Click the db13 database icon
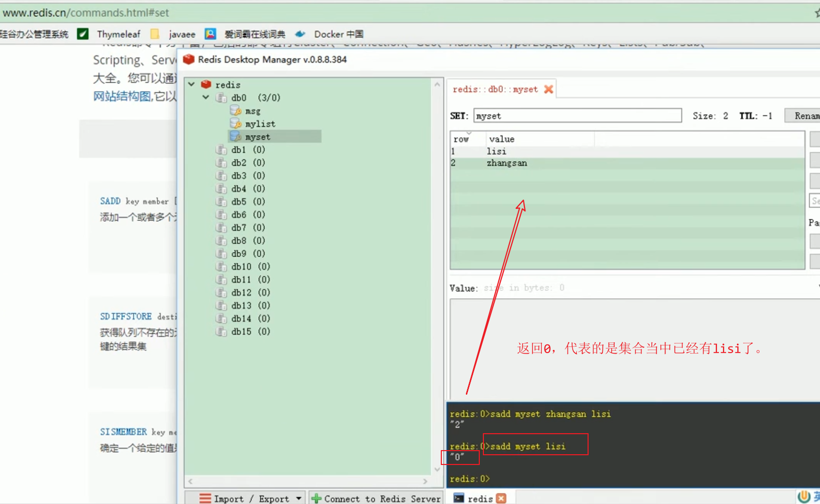 221,305
